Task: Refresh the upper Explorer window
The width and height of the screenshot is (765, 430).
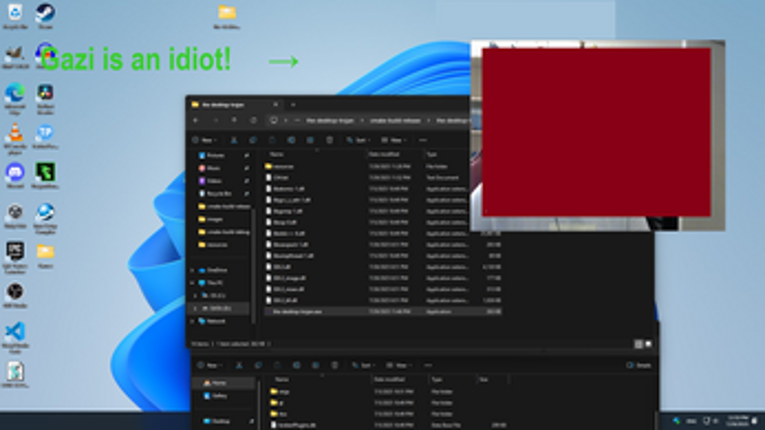Action: click(x=253, y=120)
